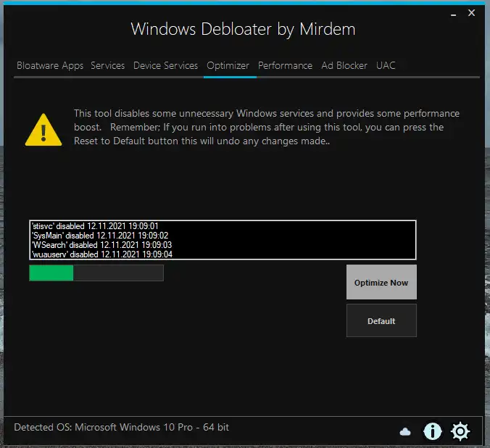Image resolution: width=490 pixels, height=448 pixels.
Task: Click the yellow warning triangle icon
Action: tap(43, 130)
